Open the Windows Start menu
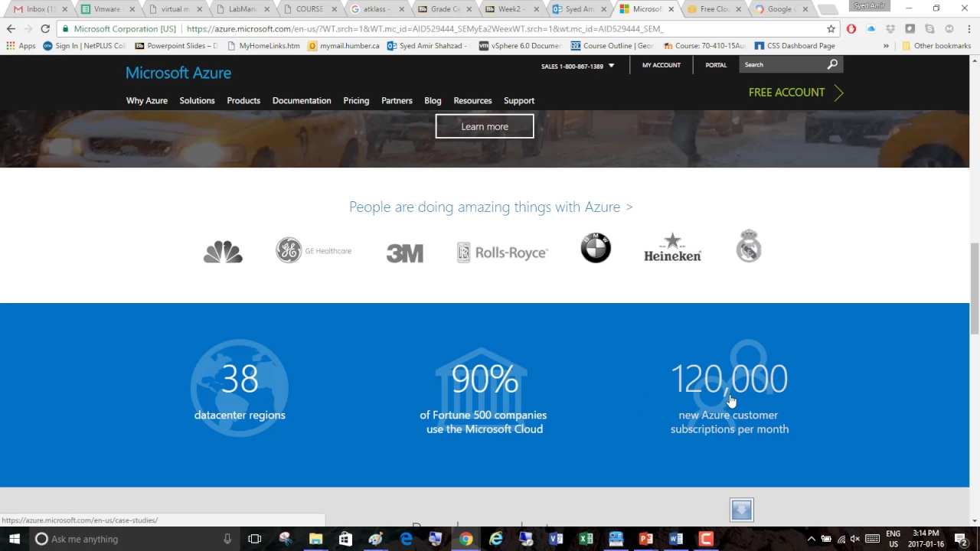The height and width of the screenshot is (551, 980). pyautogui.click(x=14, y=539)
